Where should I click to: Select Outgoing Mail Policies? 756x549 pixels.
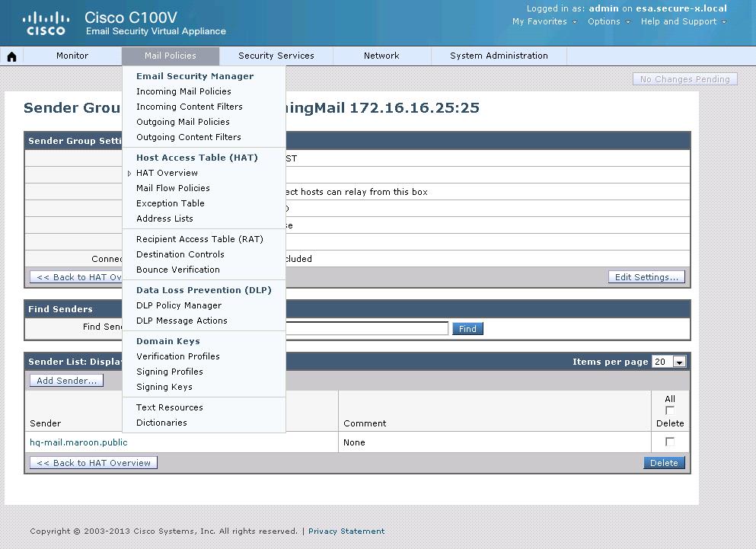pyautogui.click(x=183, y=122)
